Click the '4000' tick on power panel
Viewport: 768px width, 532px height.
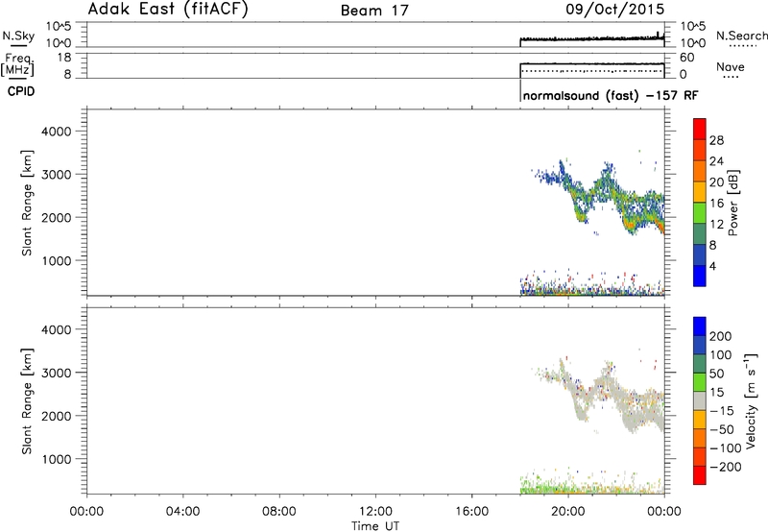pos(56,132)
